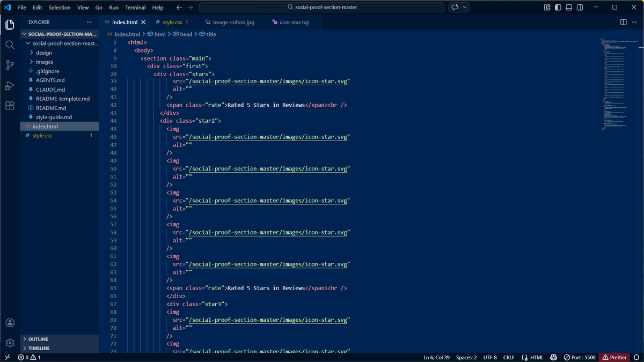Show errors and warnings in status bar
This screenshot has height=362, width=644.
click(29, 357)
